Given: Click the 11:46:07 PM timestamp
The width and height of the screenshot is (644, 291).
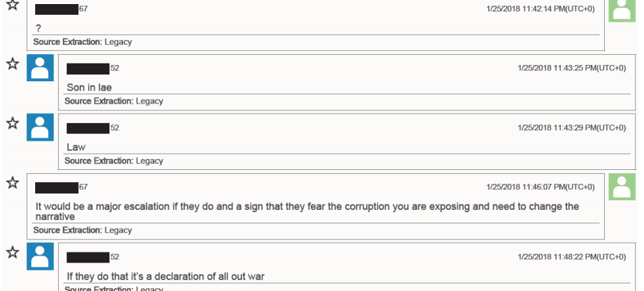Looking at the screenshot, I should point(541,187).
